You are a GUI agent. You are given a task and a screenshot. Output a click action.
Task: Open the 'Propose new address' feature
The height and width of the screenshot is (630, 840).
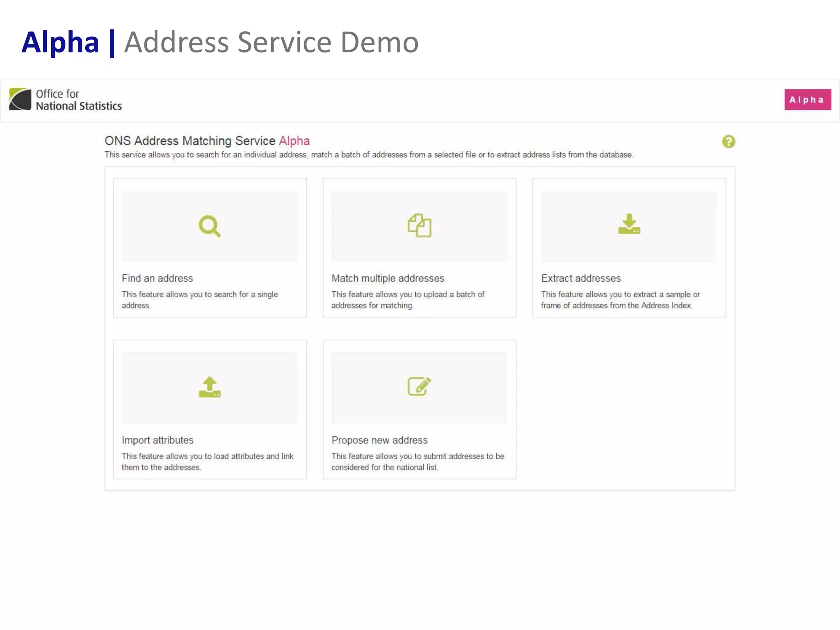(379, 440)
